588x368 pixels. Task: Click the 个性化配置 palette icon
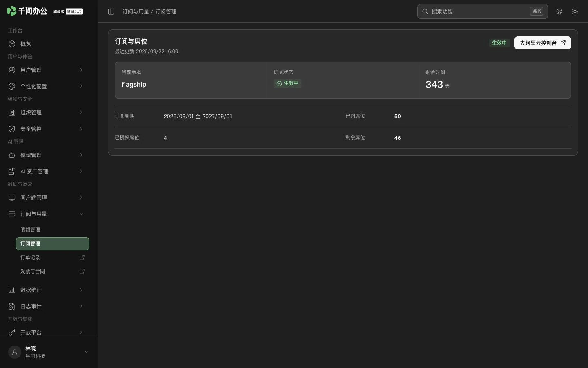[12, 86]
